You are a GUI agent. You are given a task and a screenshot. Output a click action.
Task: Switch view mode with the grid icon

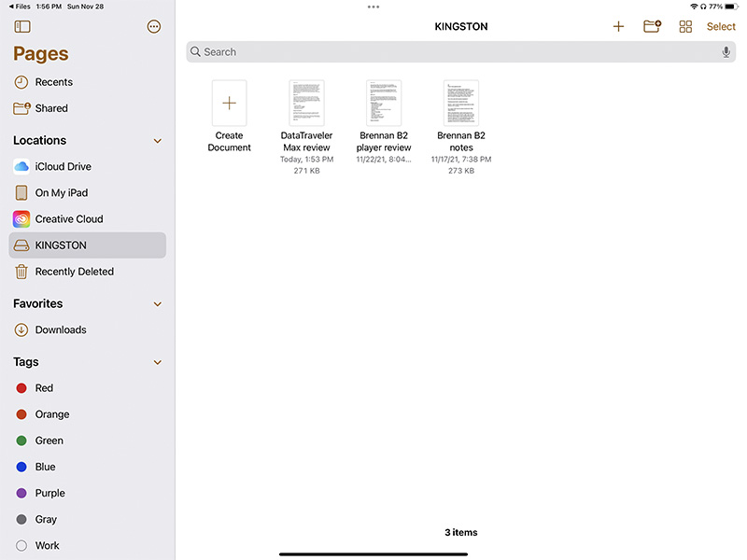point(685,27)
